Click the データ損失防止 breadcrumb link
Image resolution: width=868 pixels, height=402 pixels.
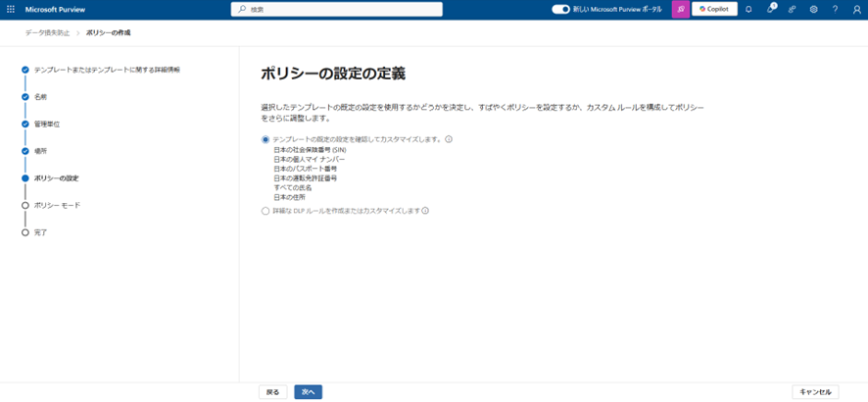point(47,32)
